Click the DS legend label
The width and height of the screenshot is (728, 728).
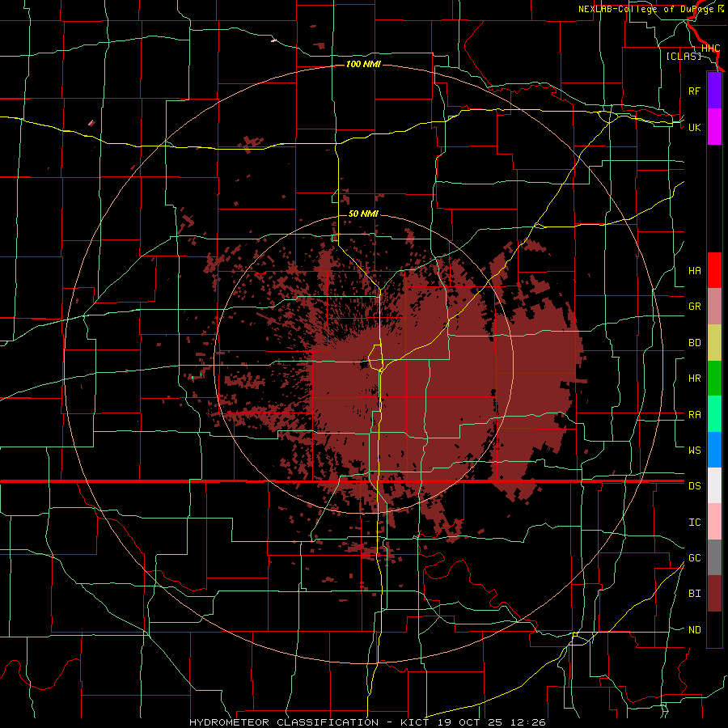tap(694, 485)
